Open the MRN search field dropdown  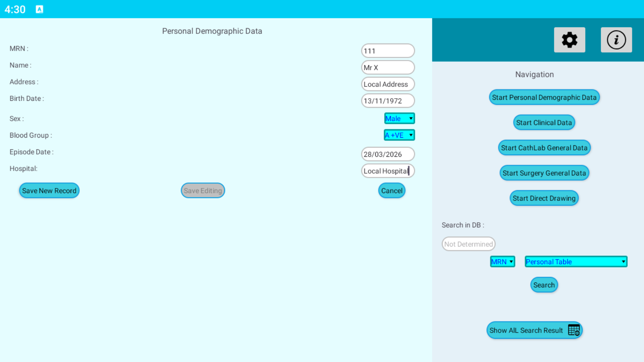click(502, 262)
